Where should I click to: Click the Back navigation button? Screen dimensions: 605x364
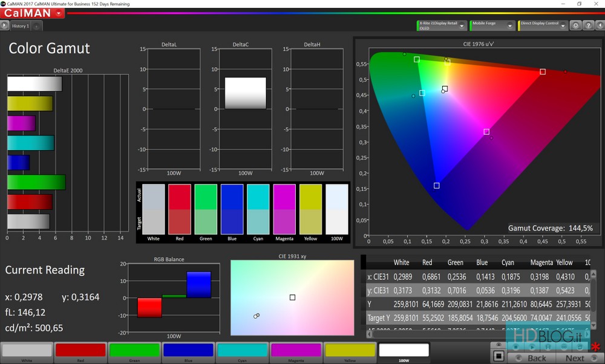click(x=532, y=358)
